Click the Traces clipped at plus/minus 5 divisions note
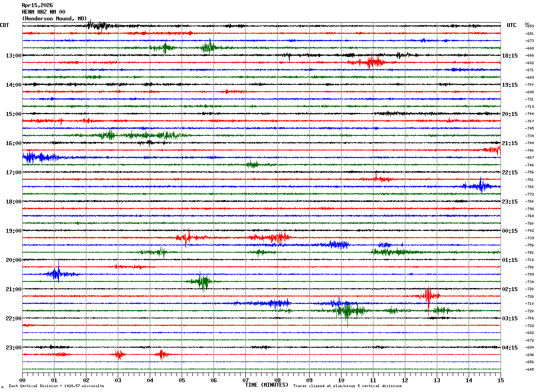The image size is (536, 392). pos(347,386)
